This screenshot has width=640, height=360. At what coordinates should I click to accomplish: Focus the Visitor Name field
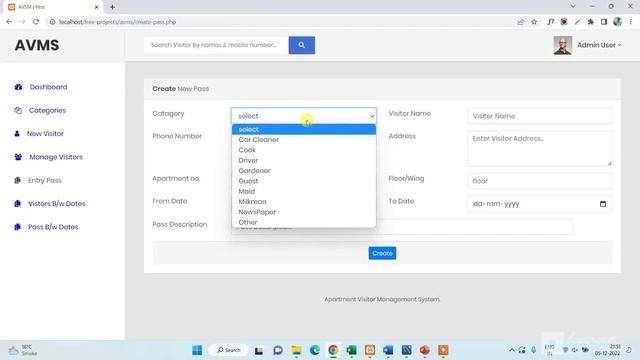pyautogui.click(x=540, y=116)
